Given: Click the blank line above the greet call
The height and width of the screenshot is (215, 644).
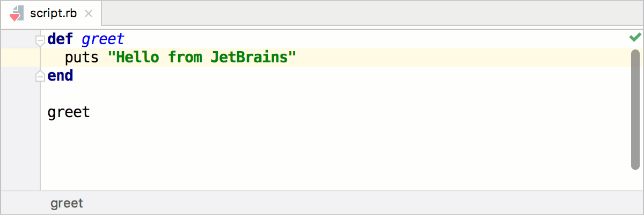Looking at the screenshot, I should [215, 94].
